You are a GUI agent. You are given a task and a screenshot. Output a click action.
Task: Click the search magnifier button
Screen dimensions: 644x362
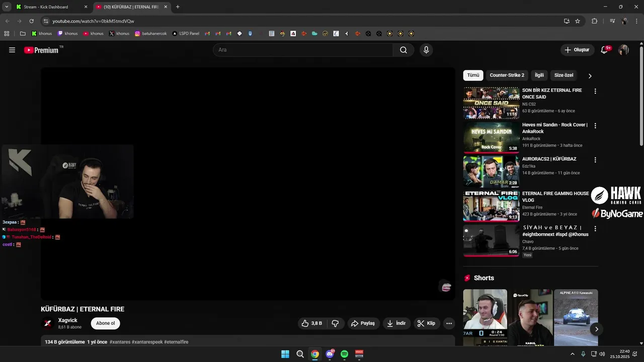click(404, 50)
